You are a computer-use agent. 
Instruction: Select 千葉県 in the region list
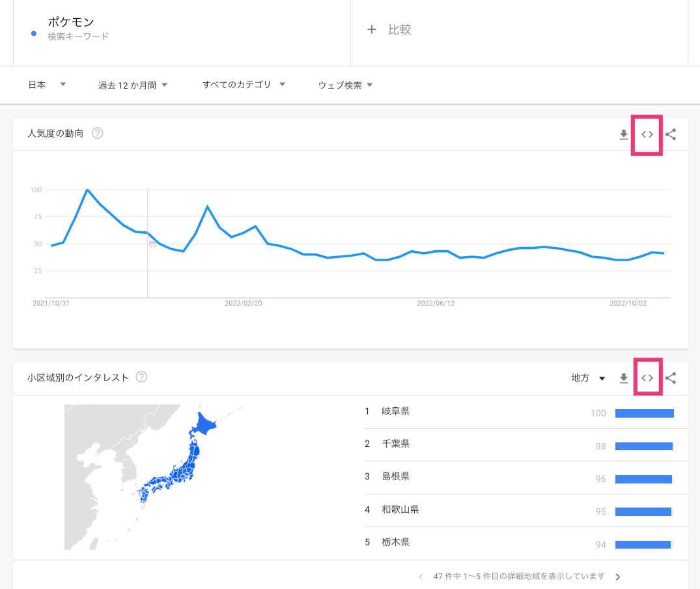click(396, 444)
